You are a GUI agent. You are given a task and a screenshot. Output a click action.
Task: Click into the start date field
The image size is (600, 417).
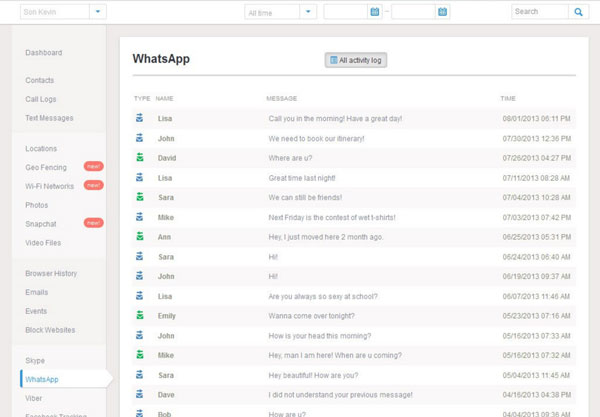point(346,12)
